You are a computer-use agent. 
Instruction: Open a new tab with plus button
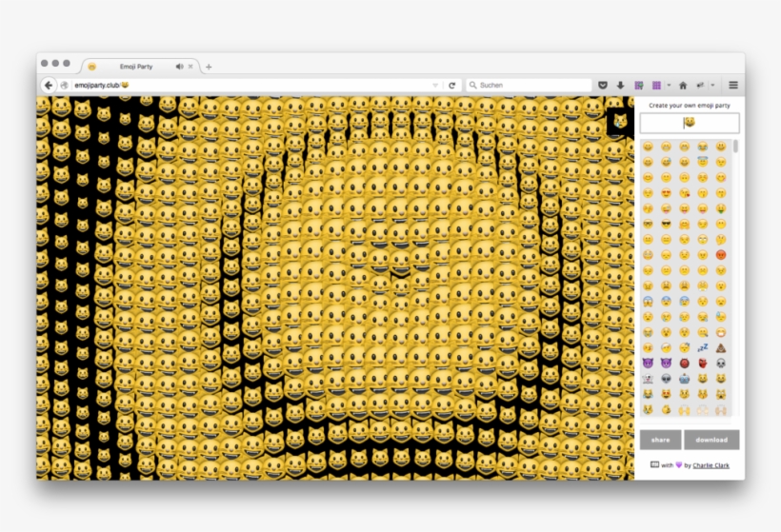pos(209,67)
